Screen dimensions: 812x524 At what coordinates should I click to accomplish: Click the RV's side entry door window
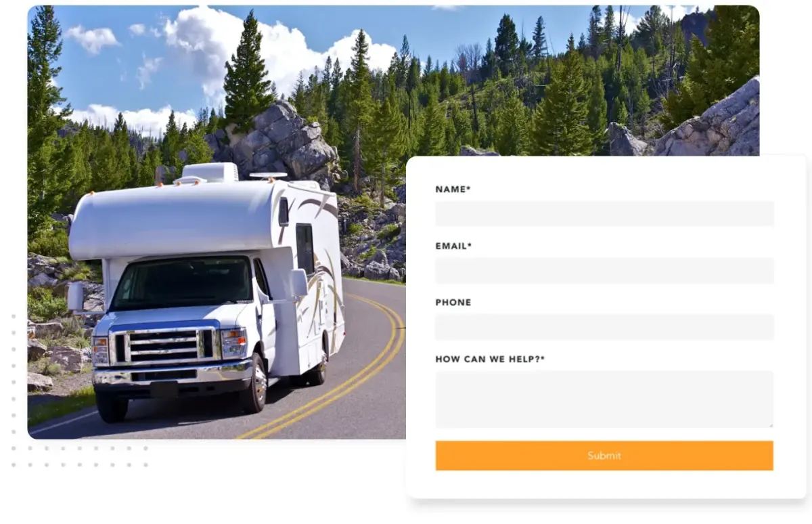[304, 249]
